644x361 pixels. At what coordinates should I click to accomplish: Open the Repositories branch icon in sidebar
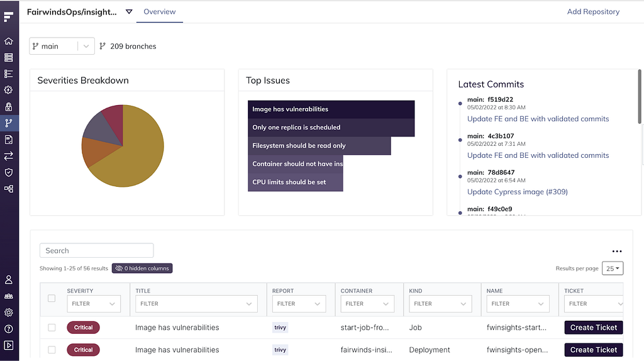tap(9, 123)
